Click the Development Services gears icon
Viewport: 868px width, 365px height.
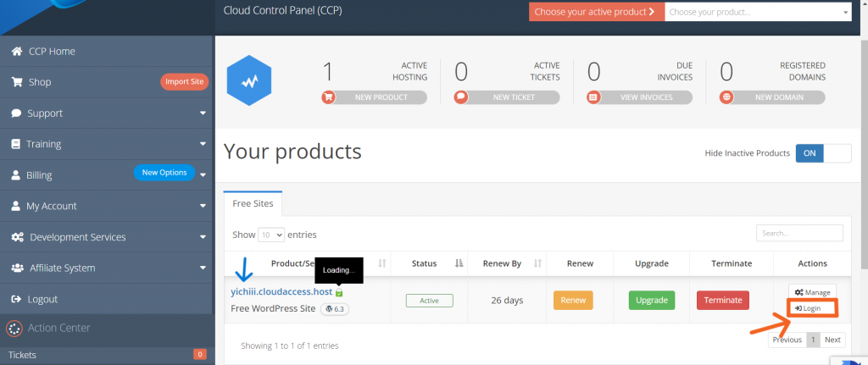click(x=18, y=236)
